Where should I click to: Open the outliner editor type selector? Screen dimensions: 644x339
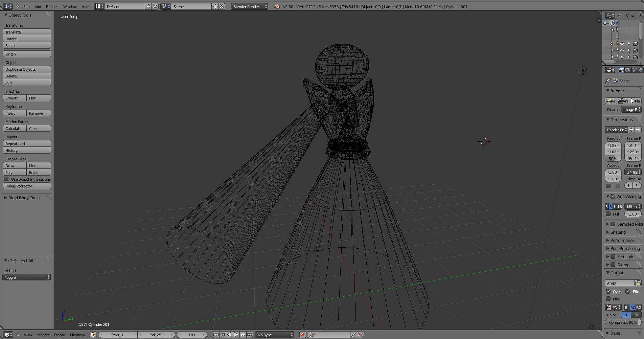(x=610, y=15)
